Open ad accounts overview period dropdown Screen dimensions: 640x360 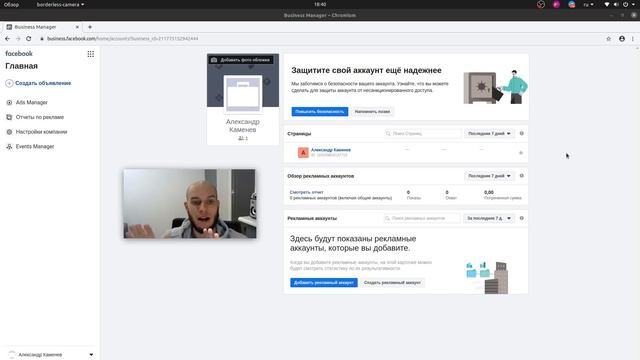pos(489,176)
